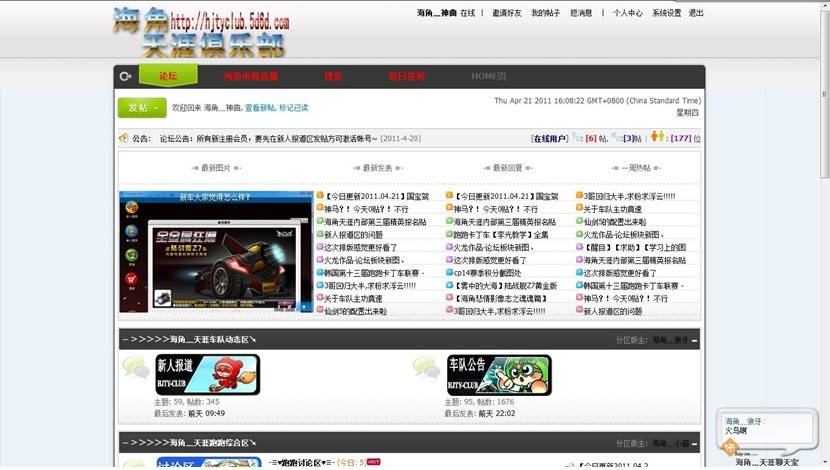
Task: Click the refresh arrow icon in the nav bar
Action: tap(125, 76)
